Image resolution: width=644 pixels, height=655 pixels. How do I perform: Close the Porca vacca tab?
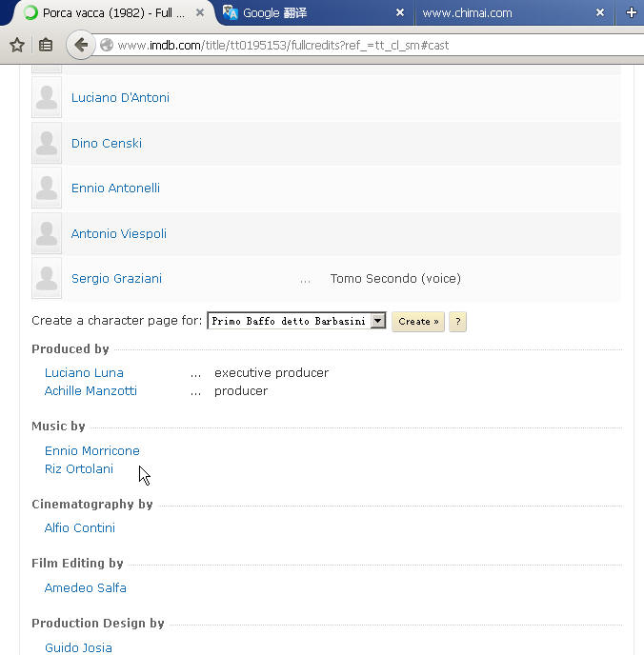point(200,12)
